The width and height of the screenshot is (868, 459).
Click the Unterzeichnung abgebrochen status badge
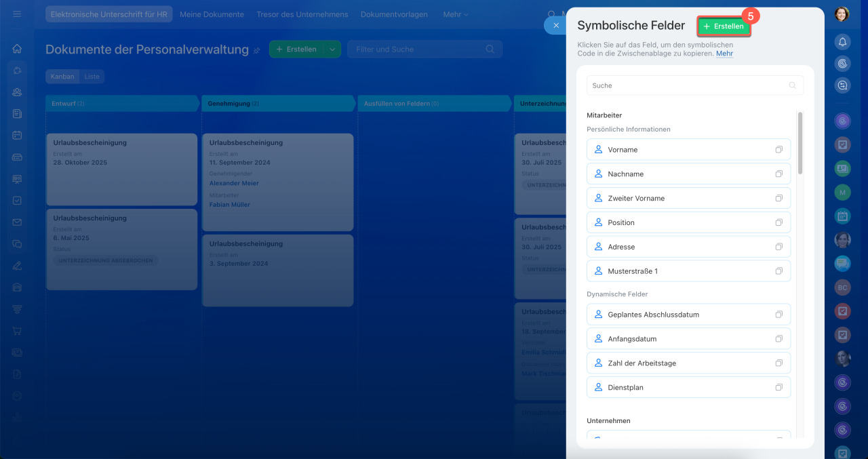pyautogui.click(x=106, y=260)
